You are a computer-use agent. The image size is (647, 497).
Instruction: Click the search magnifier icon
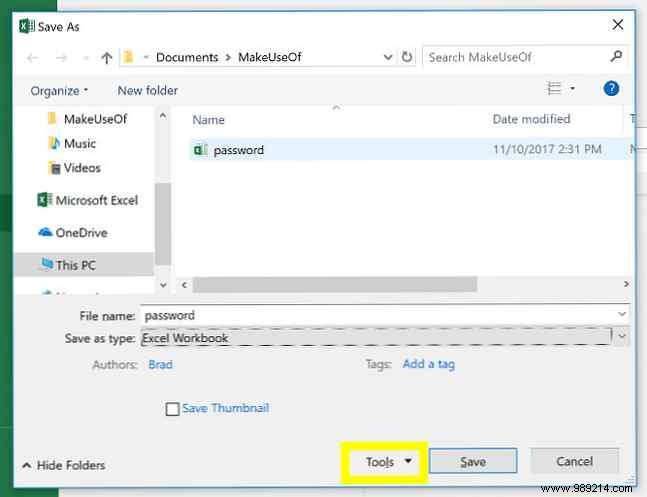click(616, 56)
